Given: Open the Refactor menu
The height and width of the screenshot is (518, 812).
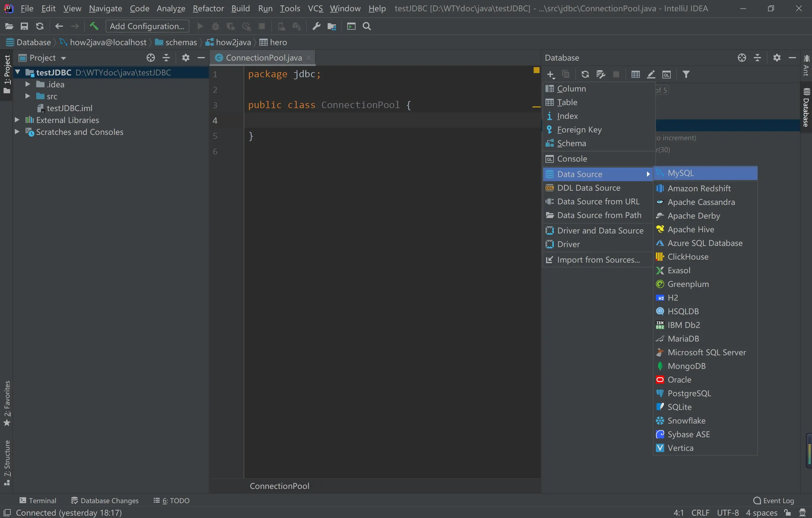Looking at the screenshot, I should tap(208, 8).
